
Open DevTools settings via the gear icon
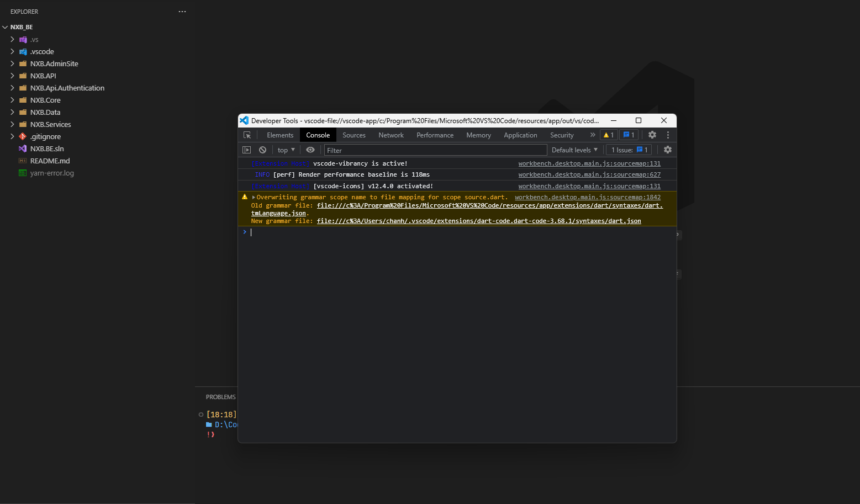(652, 135)
